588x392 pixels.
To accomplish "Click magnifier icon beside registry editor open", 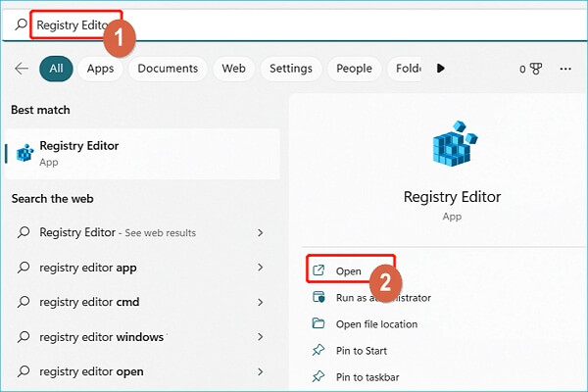I will (24, 371).
